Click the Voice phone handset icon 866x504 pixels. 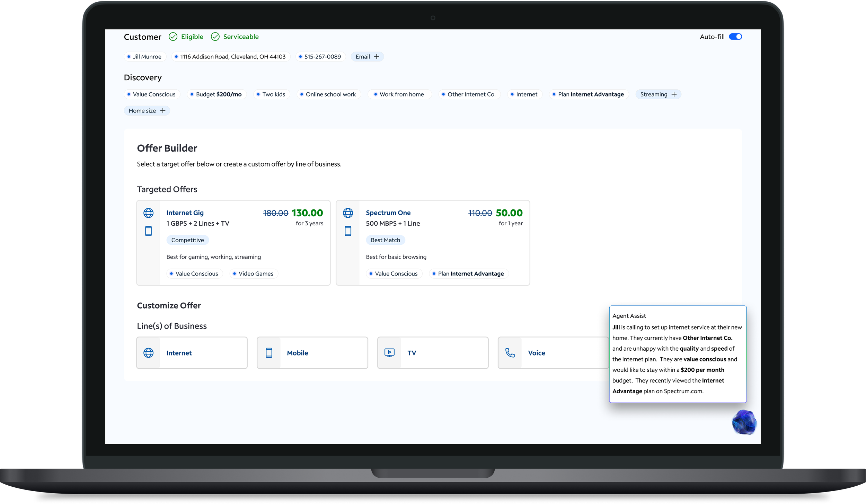pos(510,353)
